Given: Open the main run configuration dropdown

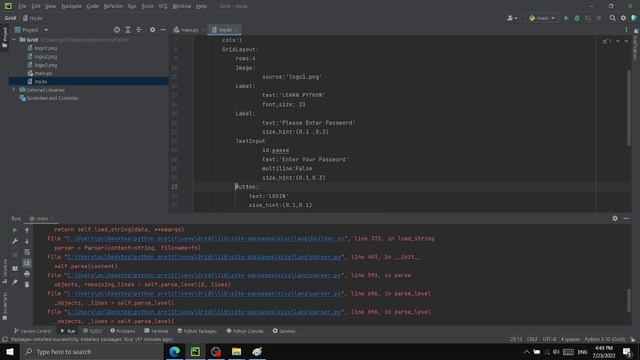Looking at the screenshot, I should click(x=542, y=18).
